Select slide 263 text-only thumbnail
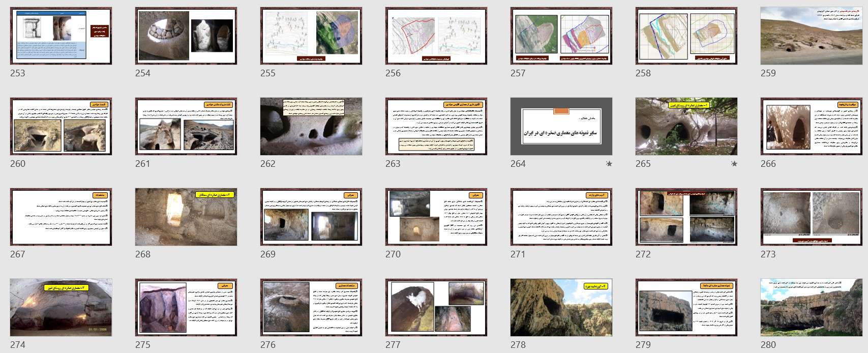The width and height of the screenshot is (868, 353). coord(436,127)
